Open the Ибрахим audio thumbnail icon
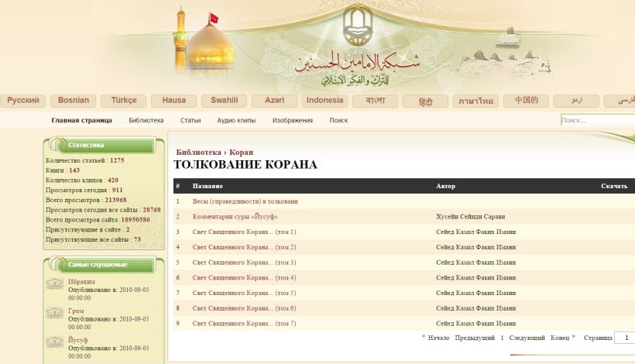The image size is (635, 364). pyautogui.click(x=55, y=283)
